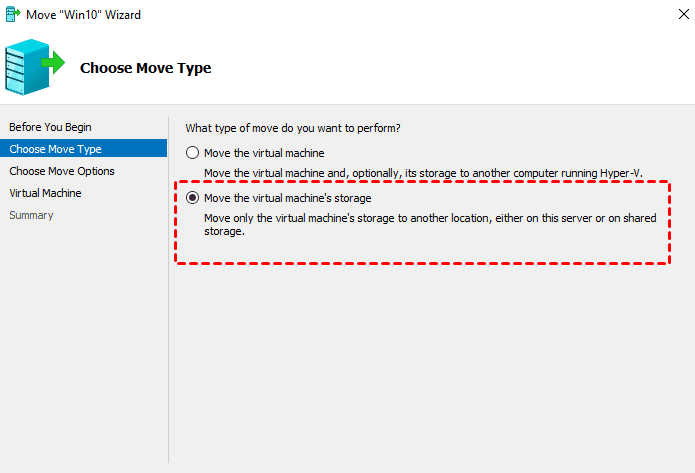Select the "Move the virtual machine's storage" radio button
This screenshot has width=695, height=473.
193,198
